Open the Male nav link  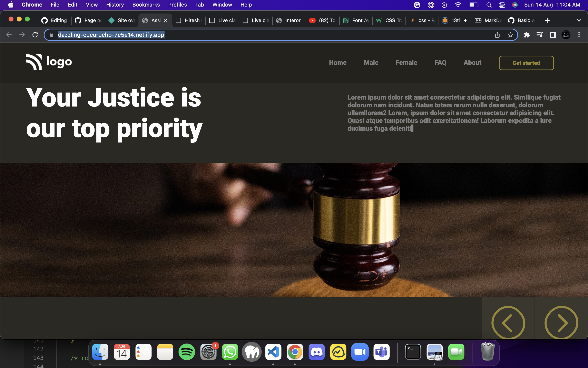[371, 63]
